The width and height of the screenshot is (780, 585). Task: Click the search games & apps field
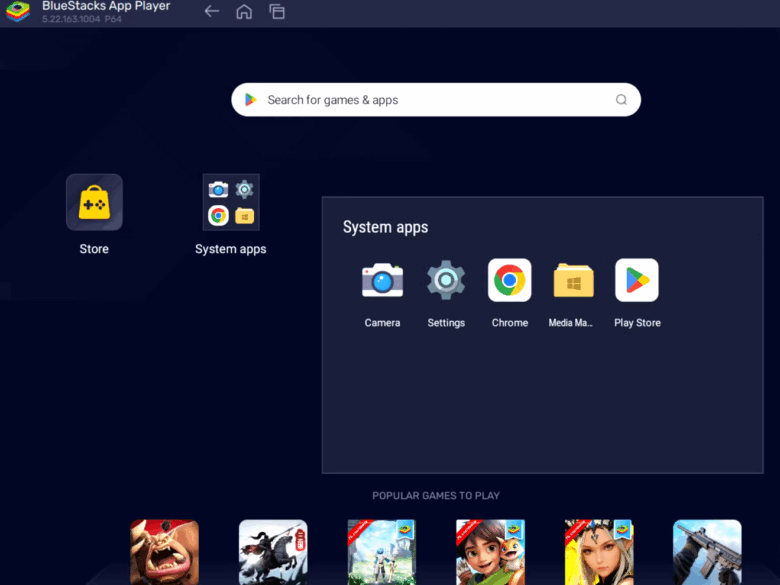click(x=435, y=100)
